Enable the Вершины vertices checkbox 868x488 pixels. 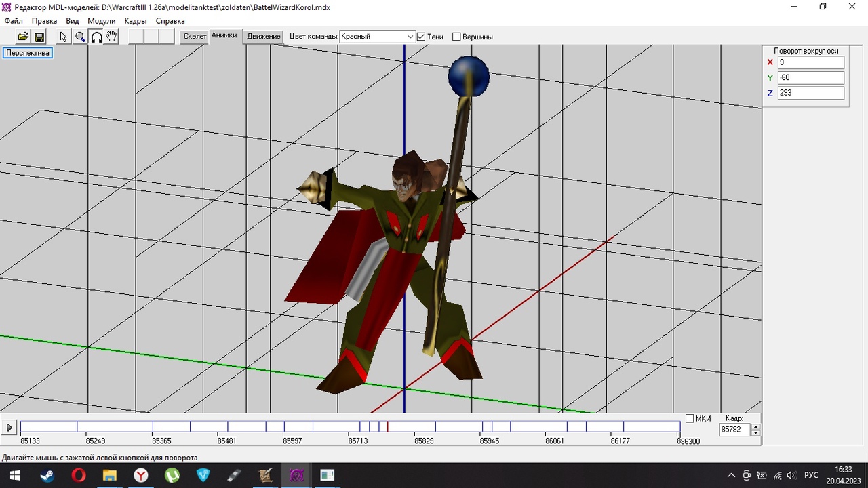[456, 37]
